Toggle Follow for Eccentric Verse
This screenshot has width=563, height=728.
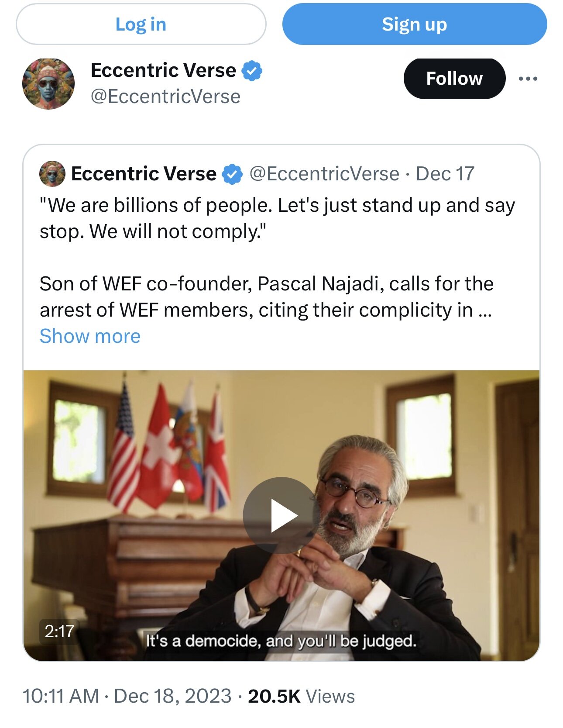pyautogui.click(x=454, y=79)
